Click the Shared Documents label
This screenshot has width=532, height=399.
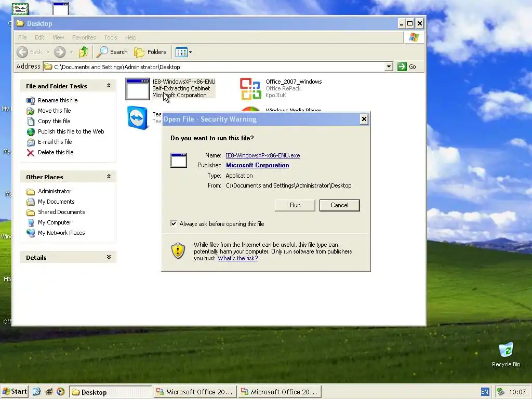(61, 212)
